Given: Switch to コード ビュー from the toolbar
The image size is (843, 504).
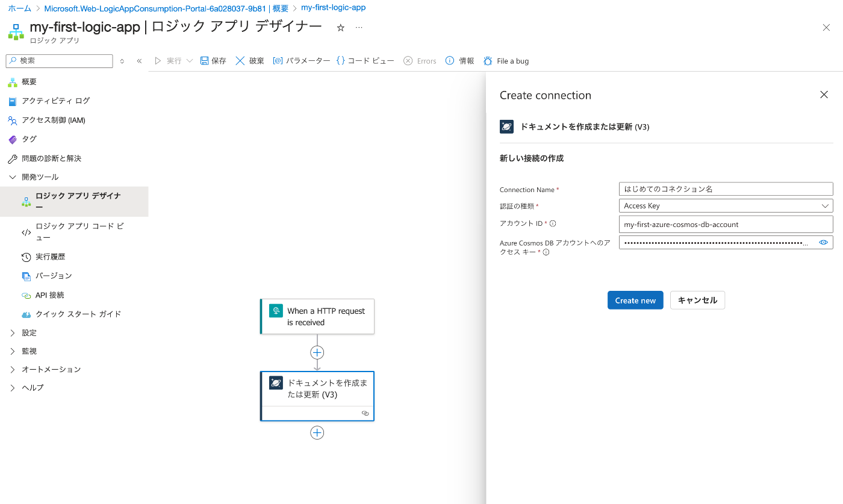Looking at the screenshot, I should (x=365, y=61).
